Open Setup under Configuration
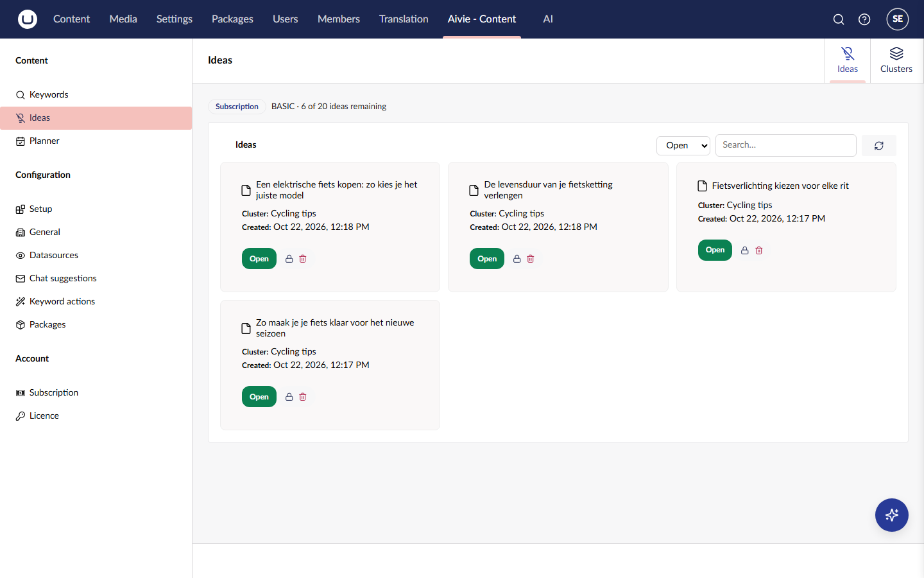This screenshot has height=578, width=924. point(96,209)
